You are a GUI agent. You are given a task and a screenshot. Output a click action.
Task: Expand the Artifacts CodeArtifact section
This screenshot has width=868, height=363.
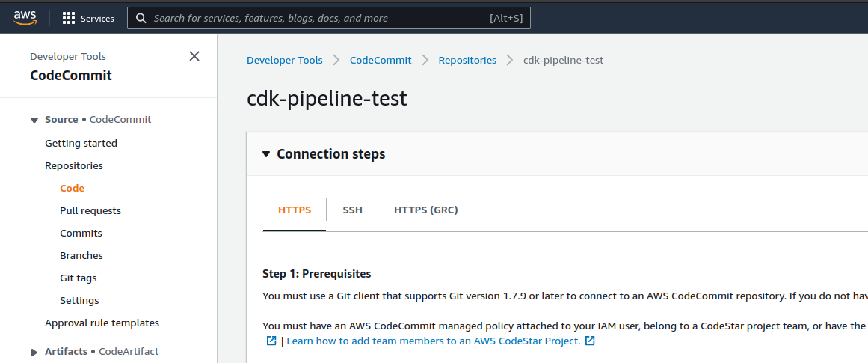(x=34, y=352)
